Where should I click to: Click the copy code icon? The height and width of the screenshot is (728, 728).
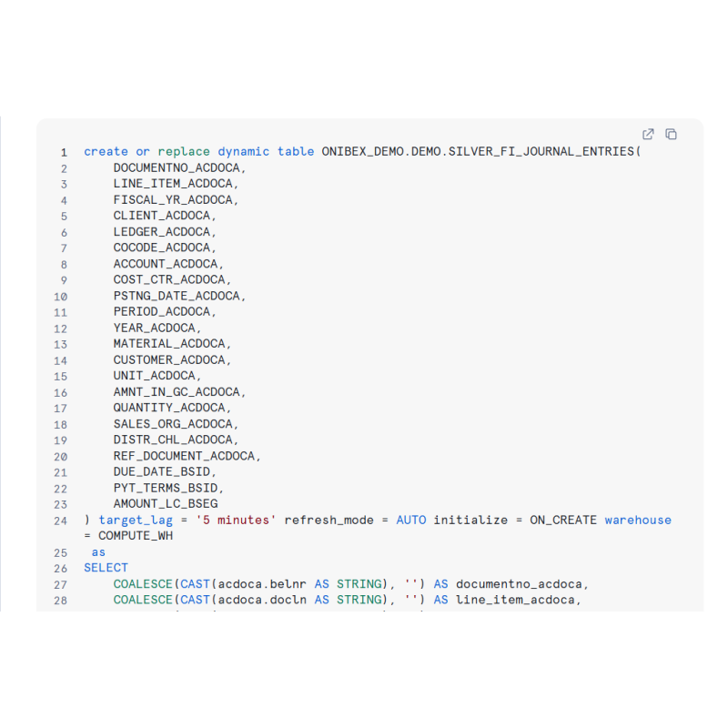point(671,135)
